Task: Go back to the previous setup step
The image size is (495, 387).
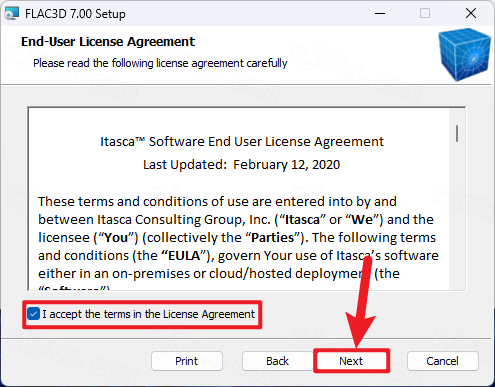Action: [277, 361]
